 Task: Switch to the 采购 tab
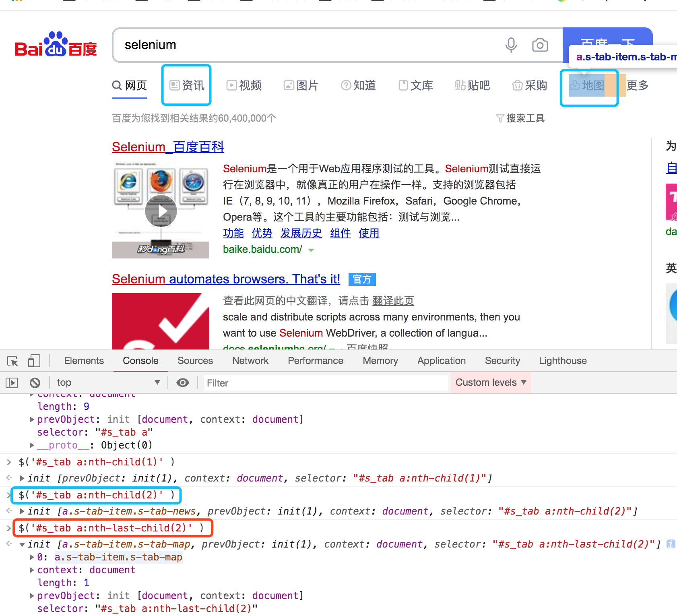530,85
